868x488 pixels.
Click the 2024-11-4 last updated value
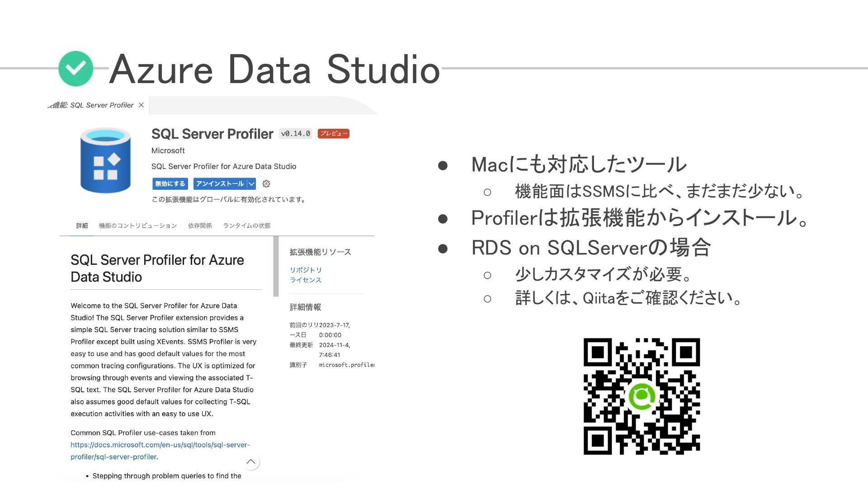tap(335, 350)
